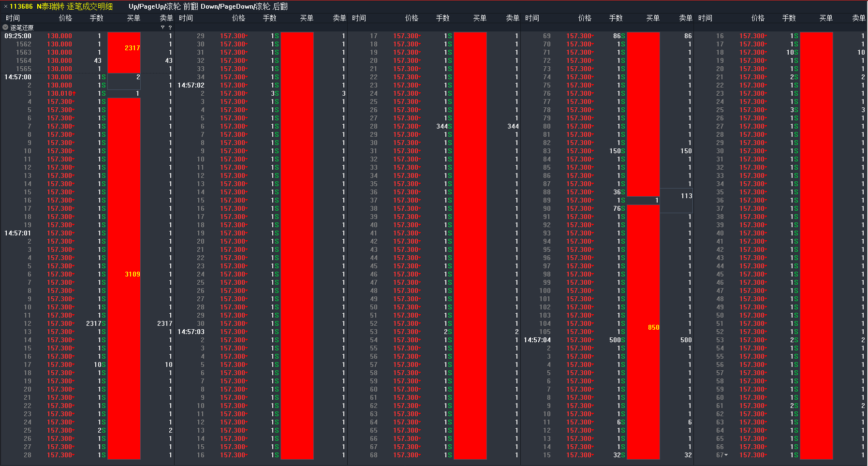
Task: Click the Down/PageDown/滚轮 后翻 hint
Action: pos(244,7)
